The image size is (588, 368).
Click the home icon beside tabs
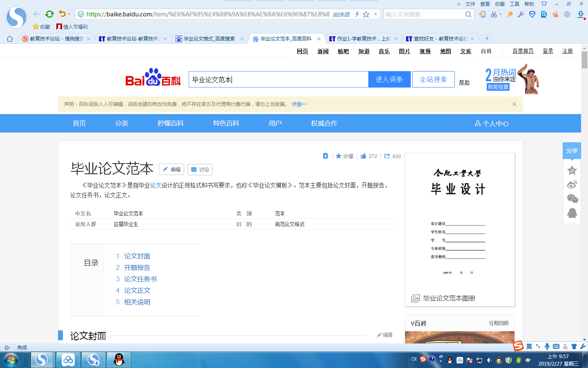pyautogui.click(x=10, y=39)
